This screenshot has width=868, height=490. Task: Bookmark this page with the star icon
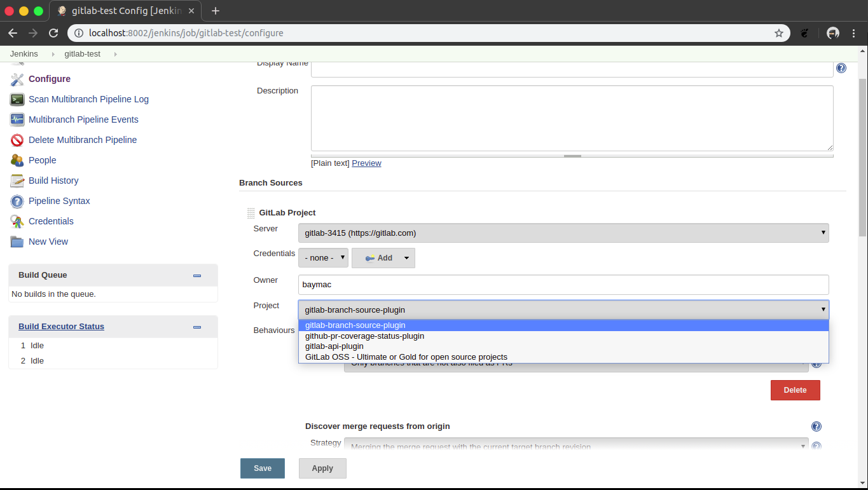[x=779, y=33]
